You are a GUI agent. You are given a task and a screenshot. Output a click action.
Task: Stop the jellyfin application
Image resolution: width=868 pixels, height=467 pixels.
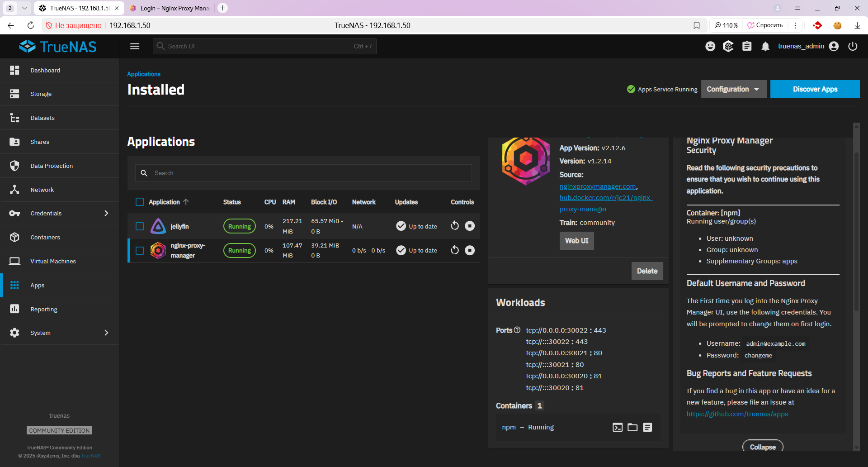point(470,226)
